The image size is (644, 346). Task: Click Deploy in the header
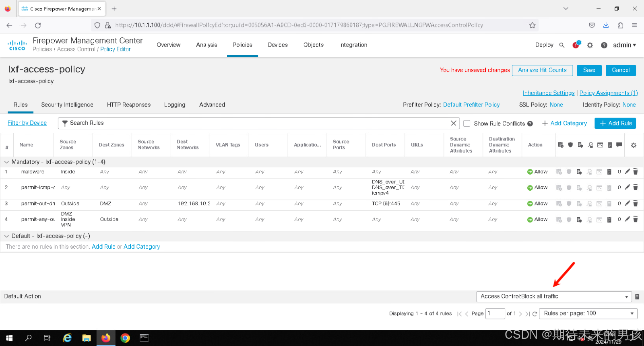click(544, 45)
